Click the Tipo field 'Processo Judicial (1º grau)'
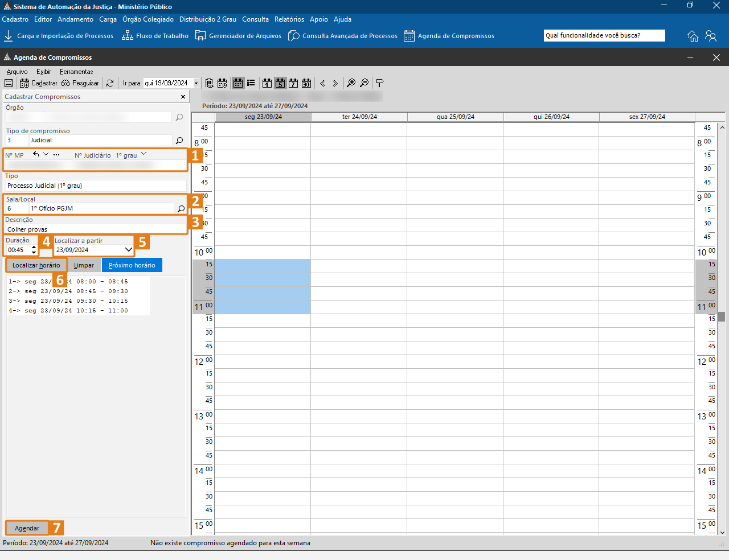The image size is (729, 560). (x=96, y=186)
